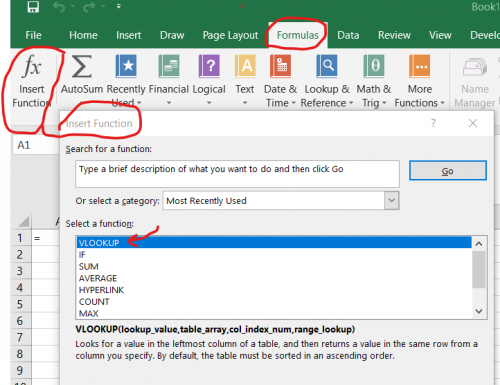Select VLOOKUP in the function list
The image size is (500, 385).
pos(274,243)
